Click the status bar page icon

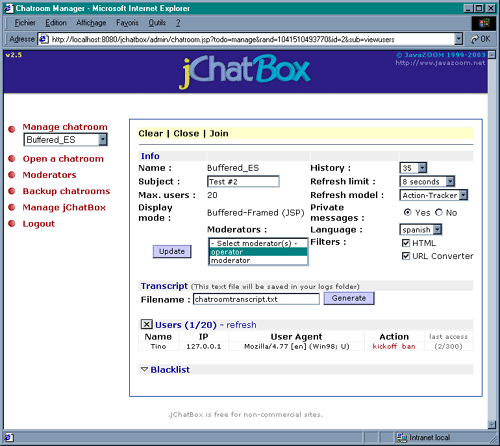click(x=9, y=437)
